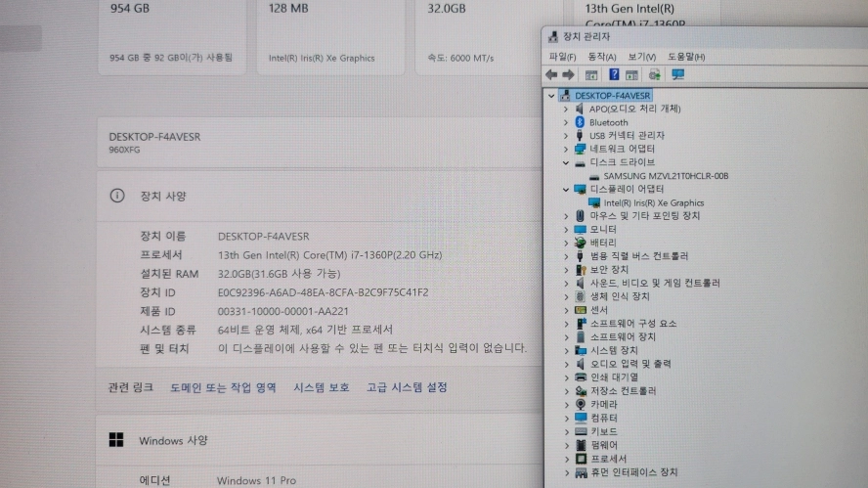Screen dimensions: 868x488
Task: Open the 도메인 또는 작업 영역 link
Action: (x=223, y=387)
